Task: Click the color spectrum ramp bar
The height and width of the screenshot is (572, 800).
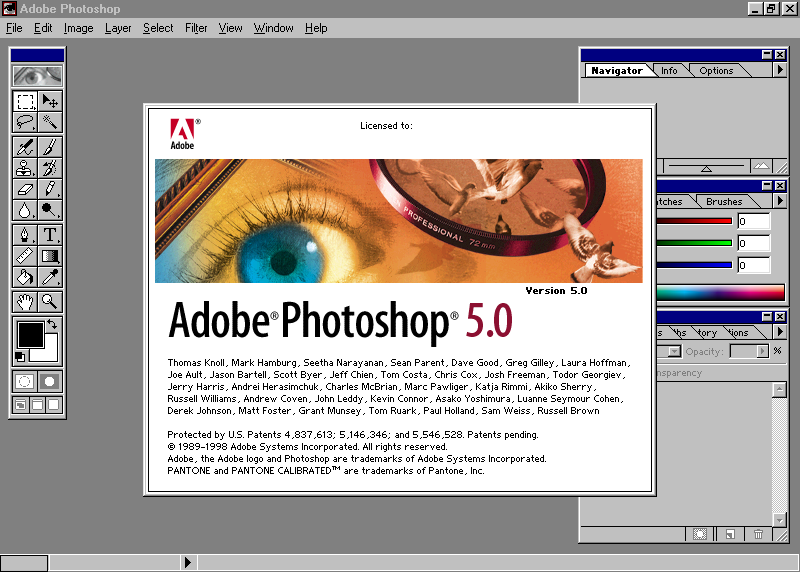Action: point(720,292)
